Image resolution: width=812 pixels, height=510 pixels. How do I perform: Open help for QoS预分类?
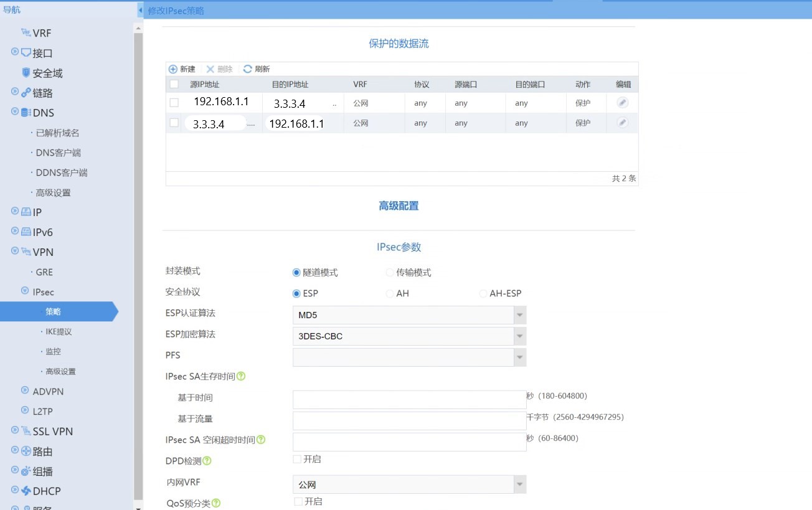[x=216, y=503]
